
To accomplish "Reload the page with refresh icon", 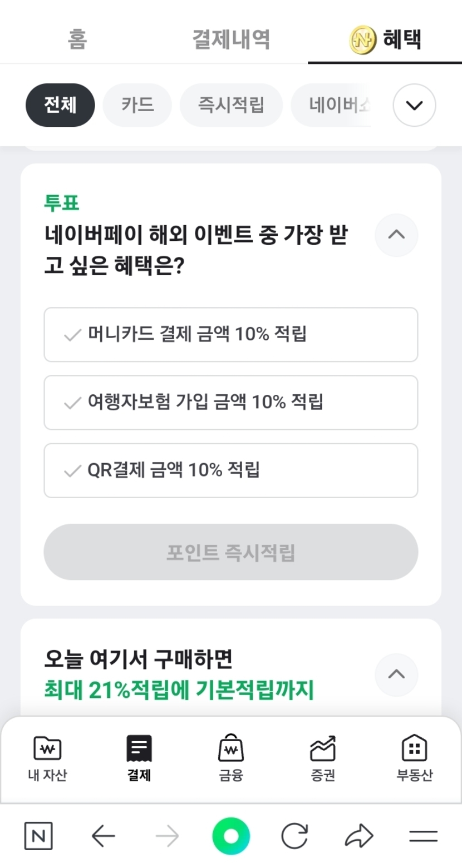I will 294,836.
